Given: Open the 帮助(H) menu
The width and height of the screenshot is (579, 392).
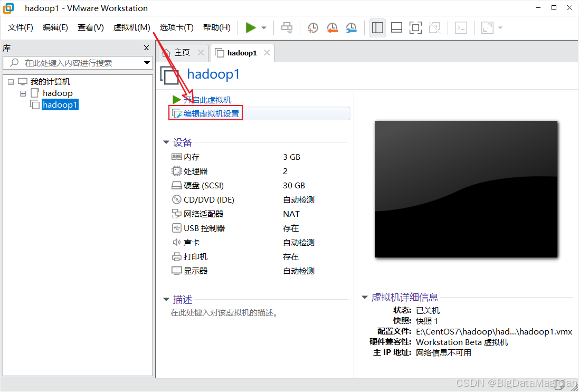Looking at the screenshot, I should (217, 27).
